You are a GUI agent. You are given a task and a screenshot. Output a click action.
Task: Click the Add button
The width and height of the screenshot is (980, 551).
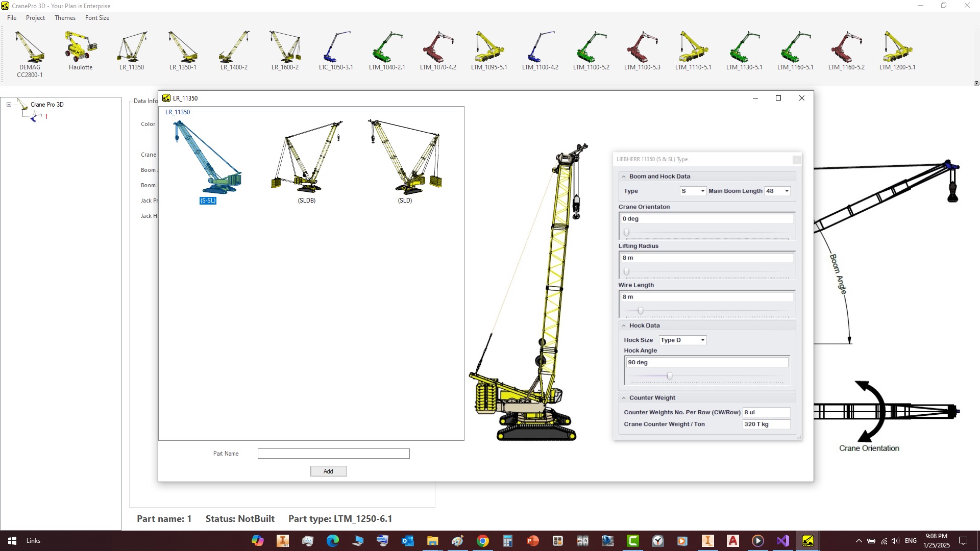tap(328, 471)
